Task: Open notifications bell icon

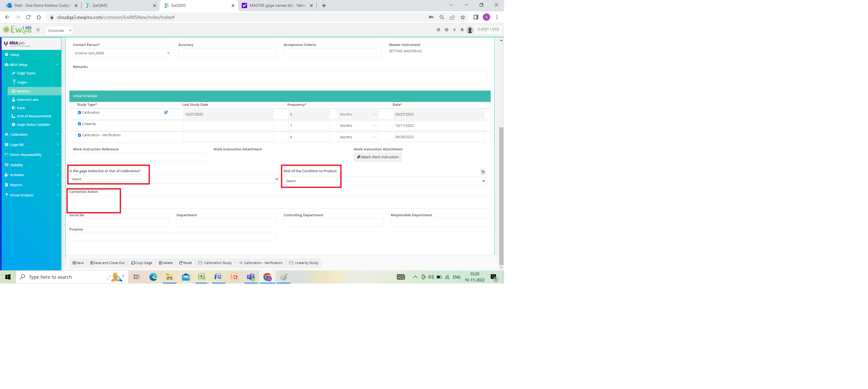Action: (462, 30)
